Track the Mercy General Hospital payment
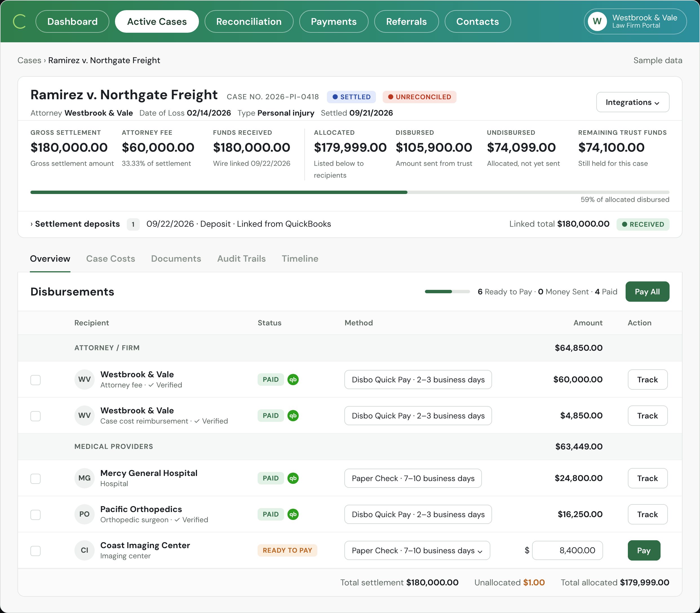The width and height of the screenshot is (700, 613). [647, 478]
